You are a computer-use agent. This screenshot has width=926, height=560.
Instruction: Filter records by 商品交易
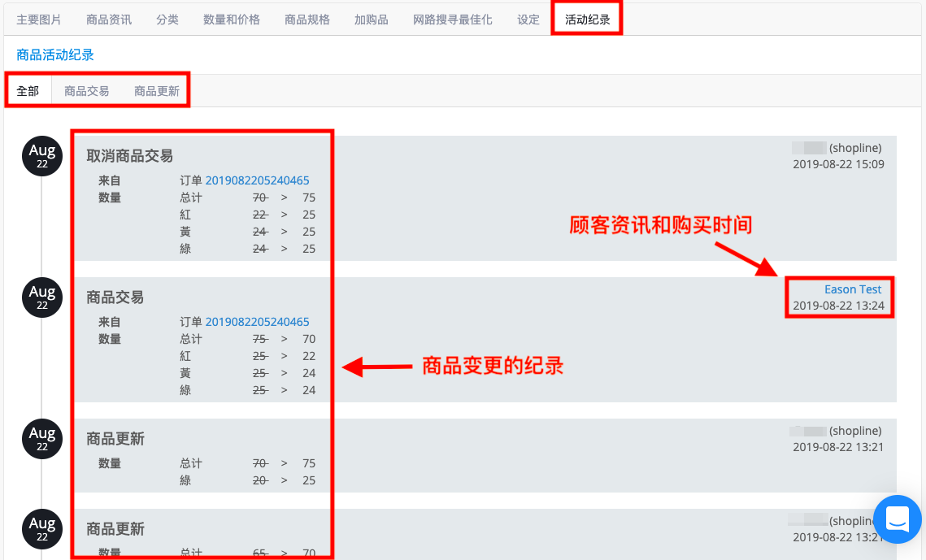[87, 91]
